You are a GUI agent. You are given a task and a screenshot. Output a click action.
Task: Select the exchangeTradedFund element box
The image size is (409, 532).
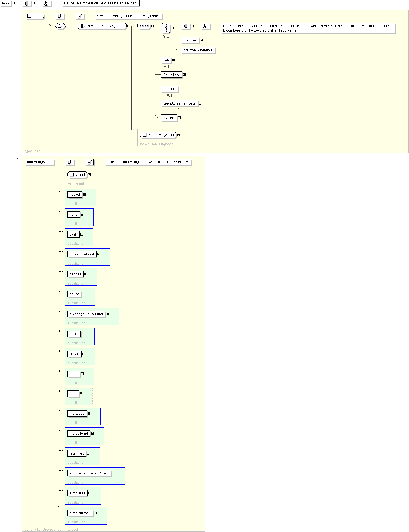[86, 314]
